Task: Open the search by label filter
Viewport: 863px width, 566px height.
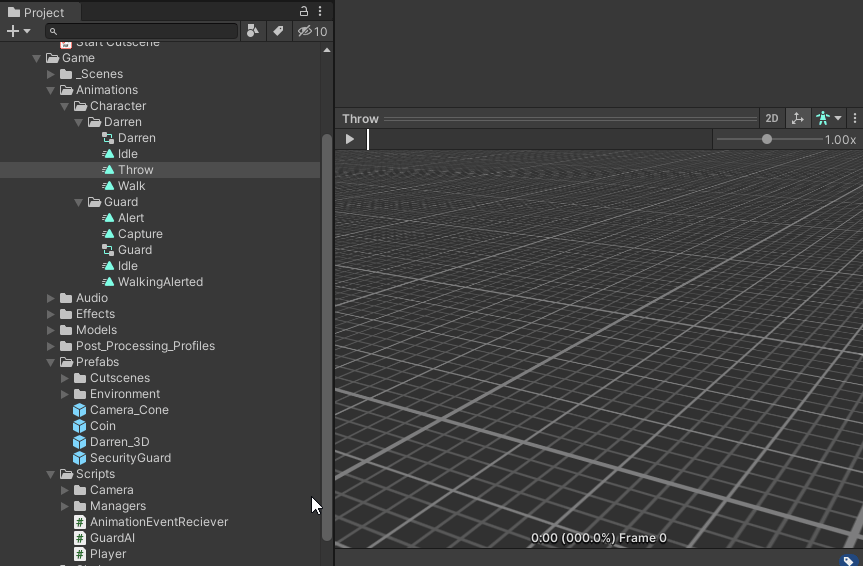Action: pos(278,31)
